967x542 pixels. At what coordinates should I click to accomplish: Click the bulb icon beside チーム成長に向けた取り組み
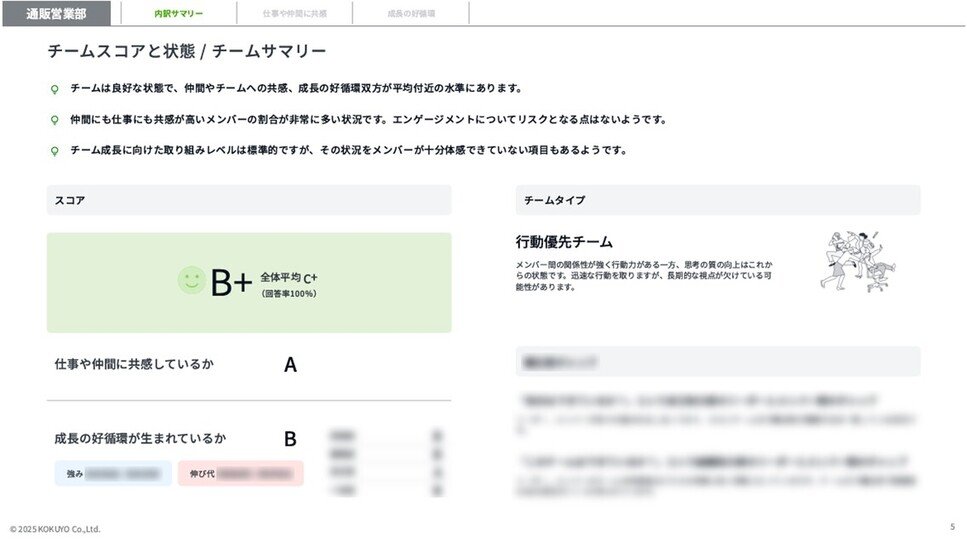click(x=54, y=151)
